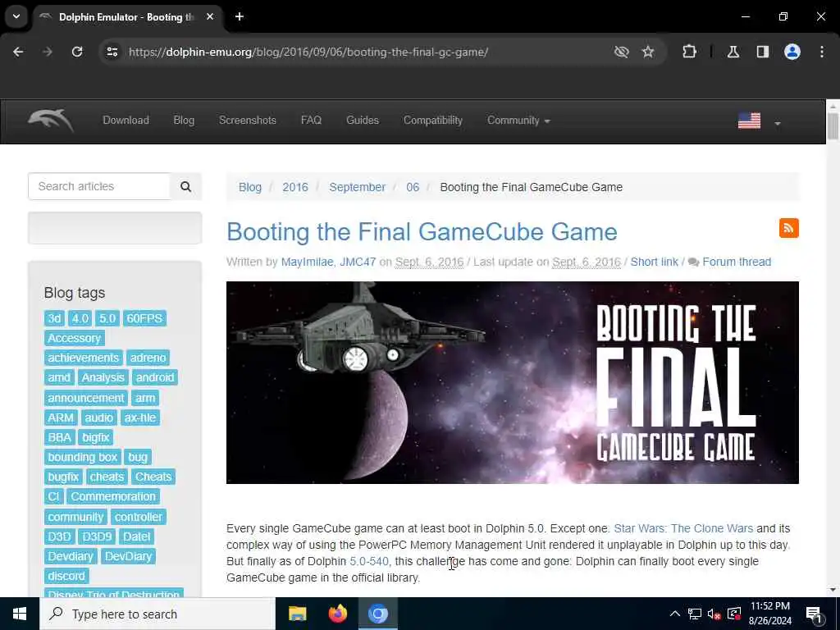Image resolution: width=840 pixels, height=630 pixels.
Task: Open the 5.0-540 build link
Action: point(369,561)
